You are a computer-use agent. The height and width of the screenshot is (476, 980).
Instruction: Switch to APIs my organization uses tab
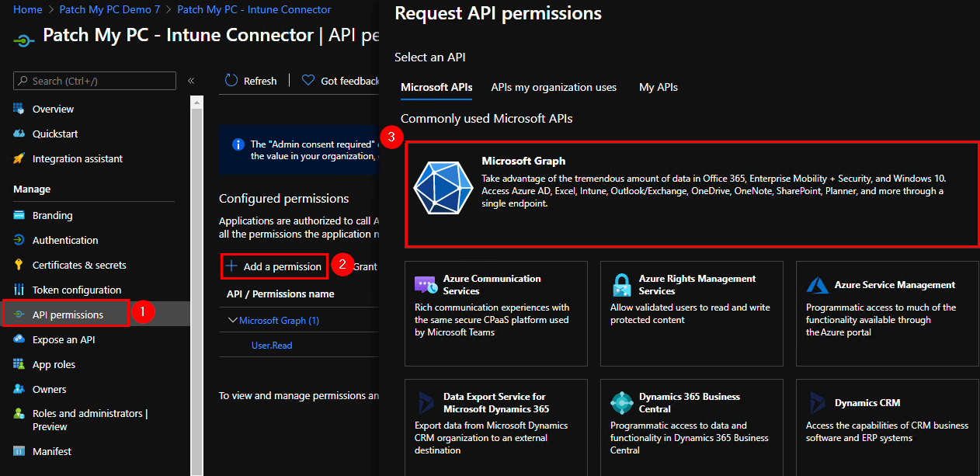point(554,87)
